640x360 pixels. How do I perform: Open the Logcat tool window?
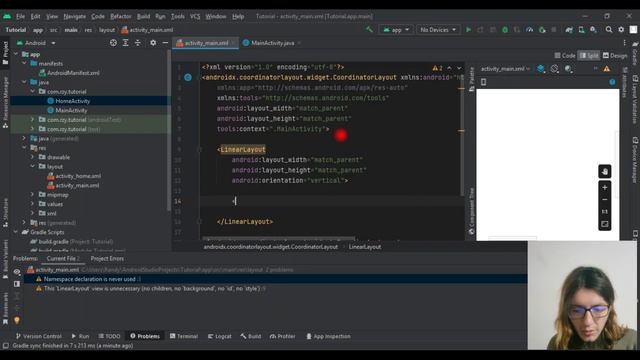[x=220, y=336]
